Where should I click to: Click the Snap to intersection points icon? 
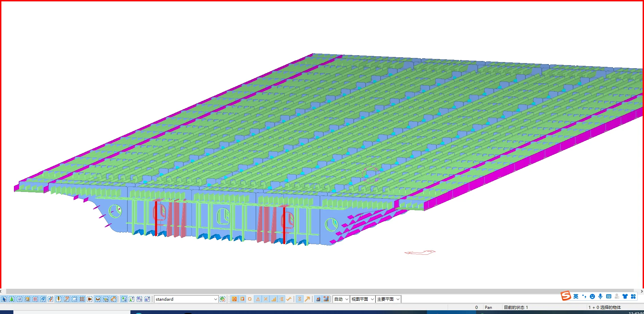266,299
